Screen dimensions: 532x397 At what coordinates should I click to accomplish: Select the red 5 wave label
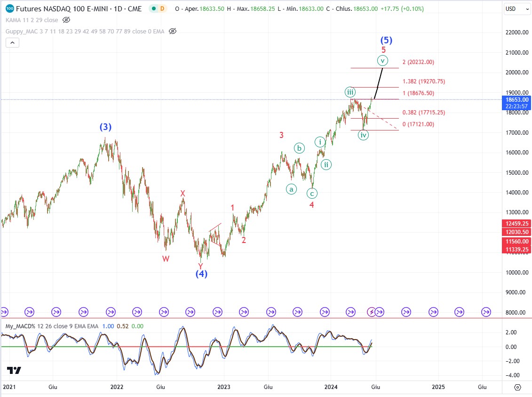pos(383,50)
